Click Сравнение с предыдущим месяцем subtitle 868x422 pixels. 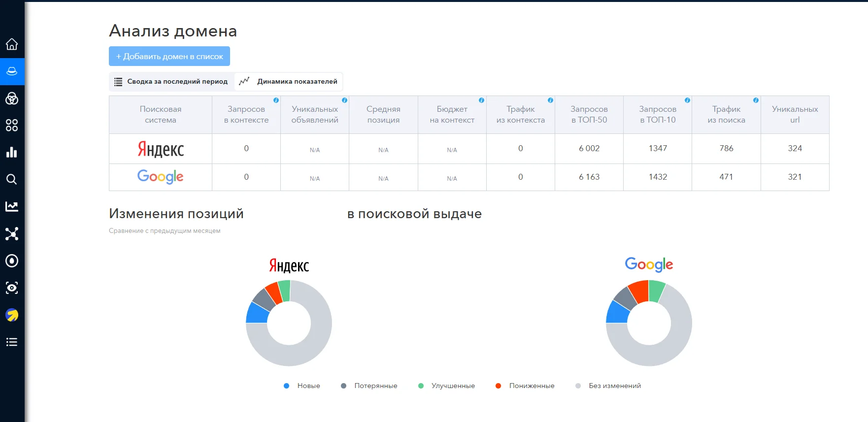pos(165,231)
